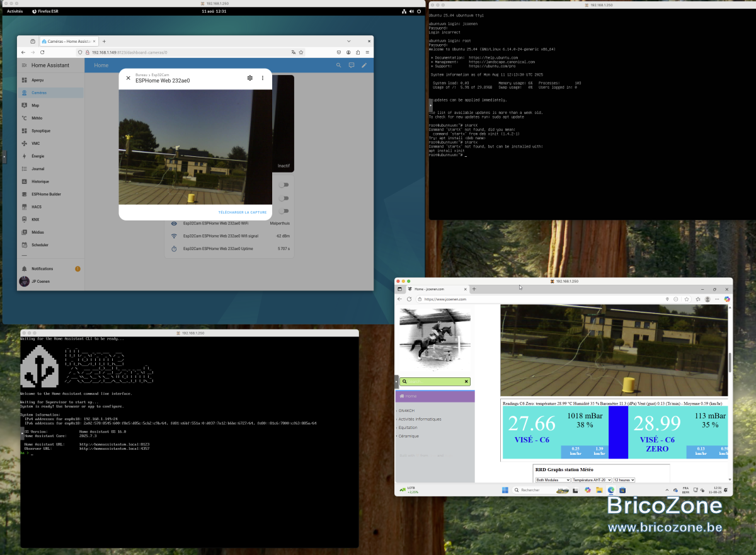Select Caméras in Home Assistant sidebar
Image resolution: width=756 pixels, height=555 pixels.
click(x=50, y=93)
